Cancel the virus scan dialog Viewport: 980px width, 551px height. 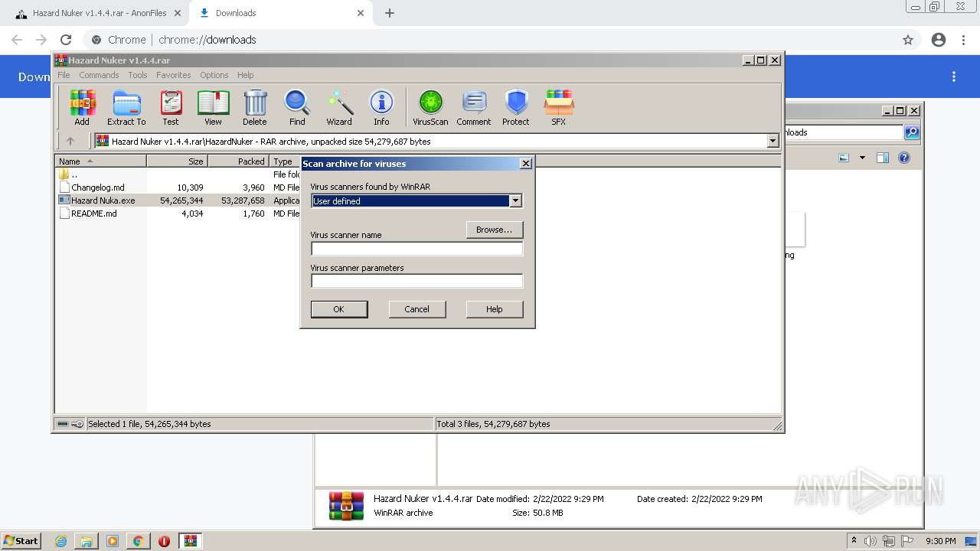click(416, 309)
